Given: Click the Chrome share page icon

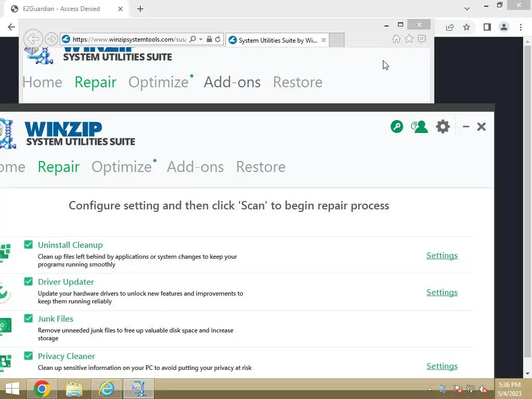Looking at the screenshot, I should [x=450, y=27].
